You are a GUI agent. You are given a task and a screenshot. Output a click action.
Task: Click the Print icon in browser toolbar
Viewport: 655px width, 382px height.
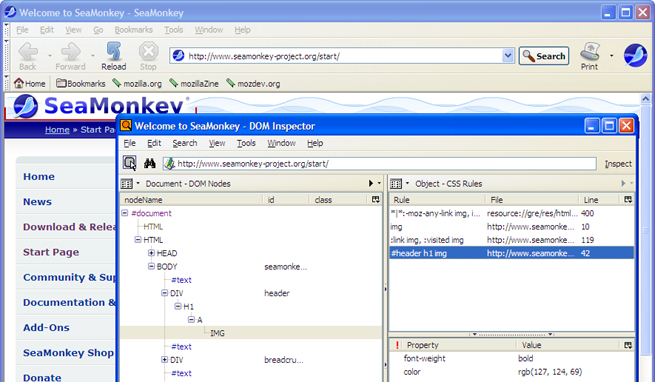pyautogui.click(x=589, y=52)
